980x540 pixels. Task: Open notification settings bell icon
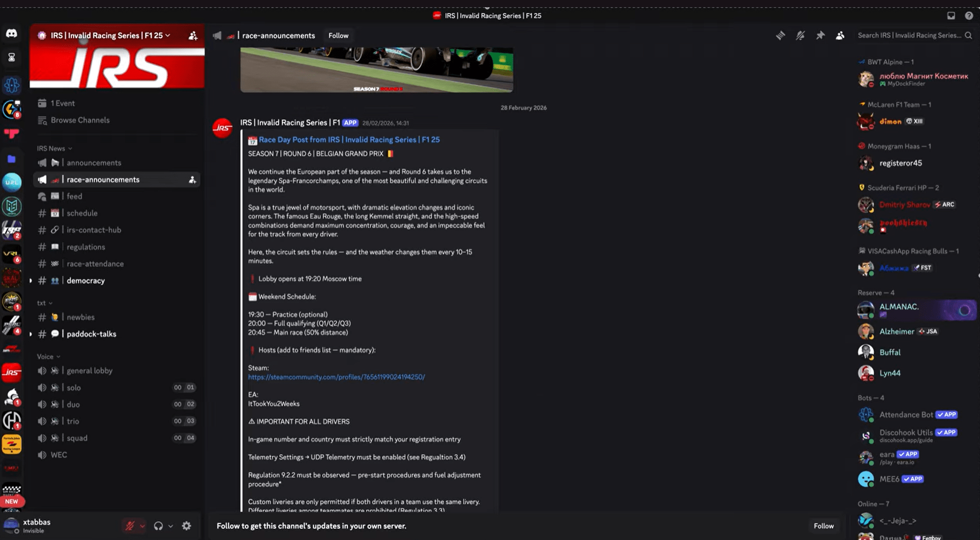coord(800,35)
